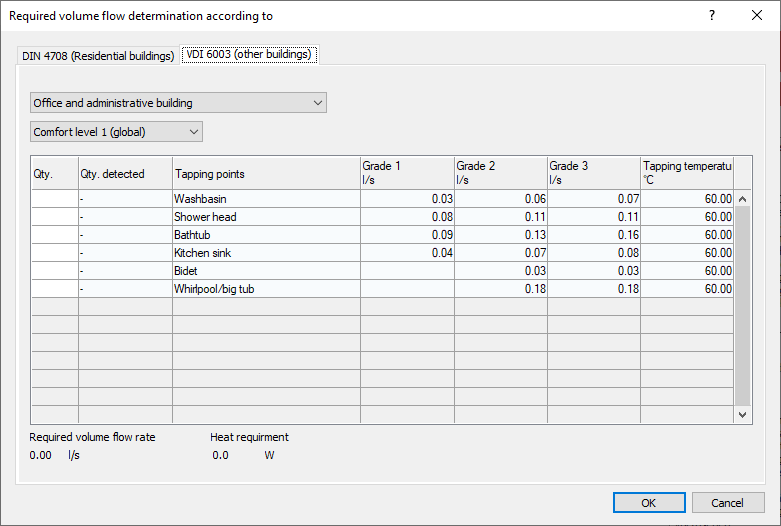The width and height of the screenshot is (781, 526).
Task: Click the Qty. cell for Shower head
Action: click(55, 217)
